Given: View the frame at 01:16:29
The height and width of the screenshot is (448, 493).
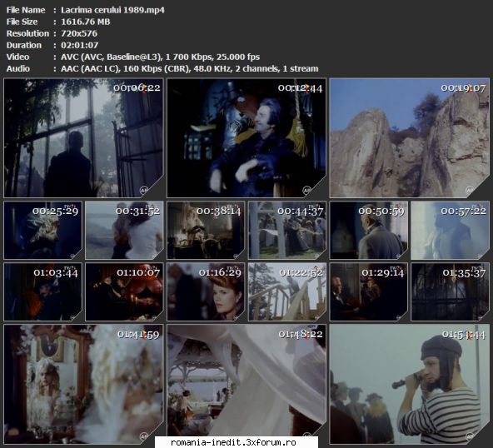Looking at the screenshot, I should [x=206, y=291].
